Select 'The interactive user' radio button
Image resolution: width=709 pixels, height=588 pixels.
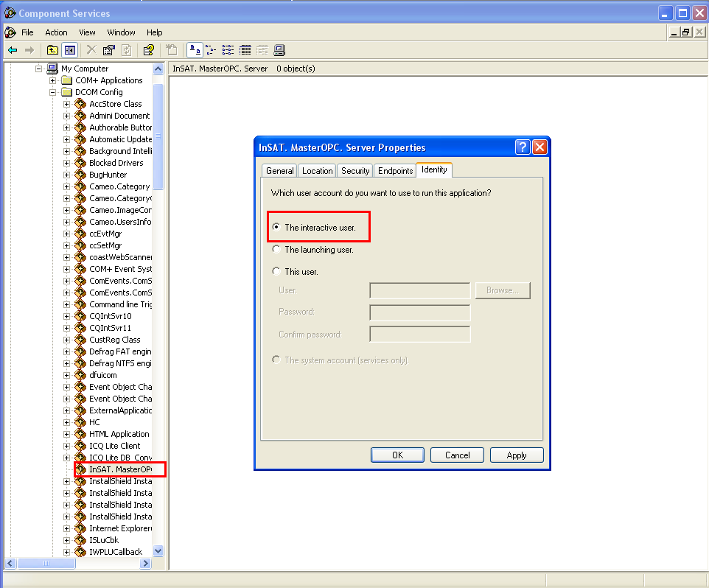[276, 228]
